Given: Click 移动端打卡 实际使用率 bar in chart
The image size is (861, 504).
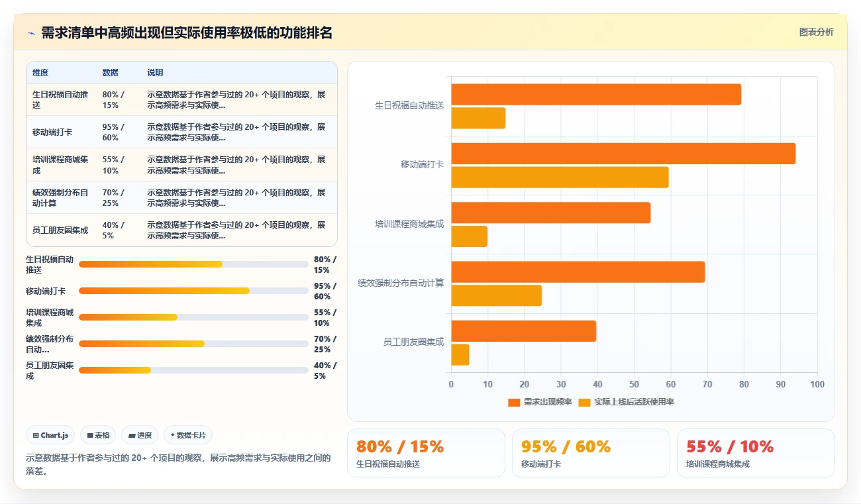Looking at the screenshot, I should [x=560, y=177].
